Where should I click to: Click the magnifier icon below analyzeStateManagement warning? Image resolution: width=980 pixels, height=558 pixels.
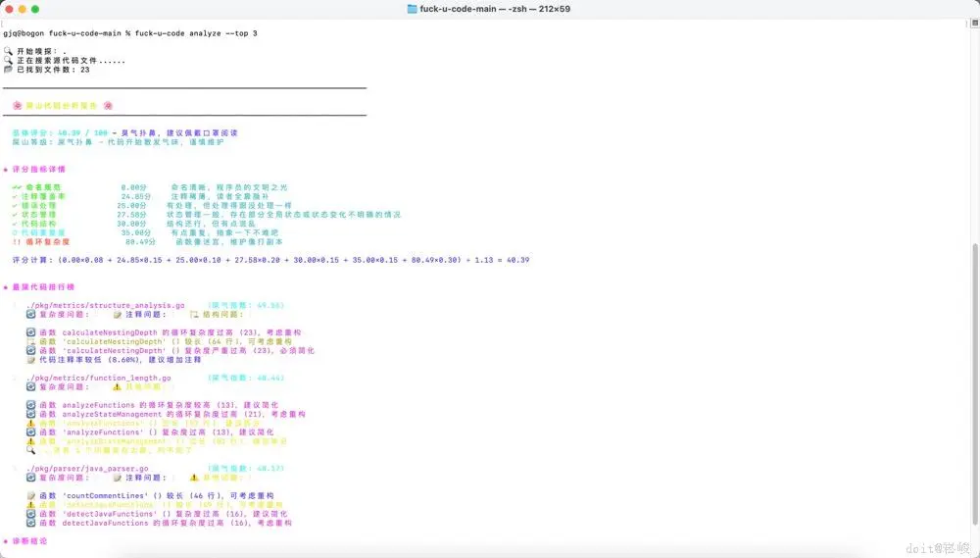click(x=30, y=450)
